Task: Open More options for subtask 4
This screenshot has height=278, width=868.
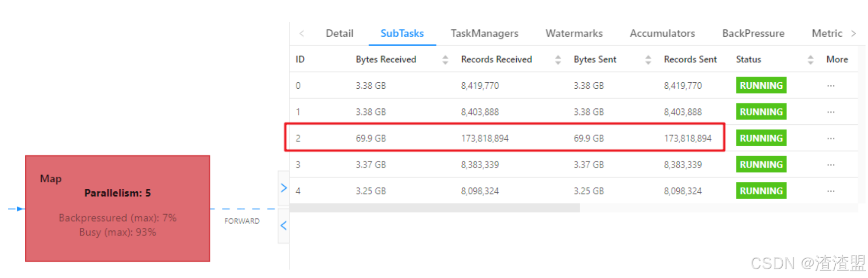Action: point(830,191)
